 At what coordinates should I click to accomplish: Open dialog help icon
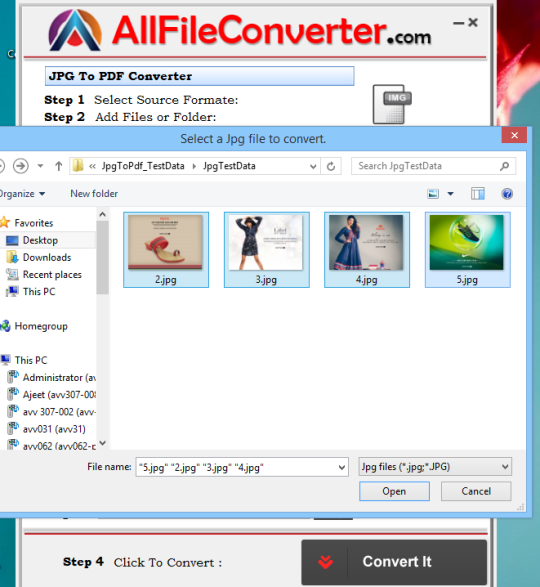tap(507, 194)
